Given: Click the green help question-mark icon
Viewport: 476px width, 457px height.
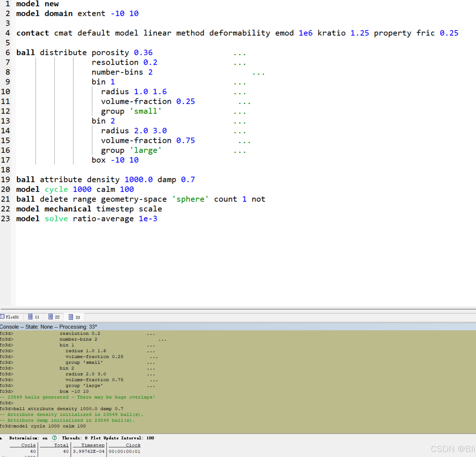Looking at the screenshot, I should (54, 438).
